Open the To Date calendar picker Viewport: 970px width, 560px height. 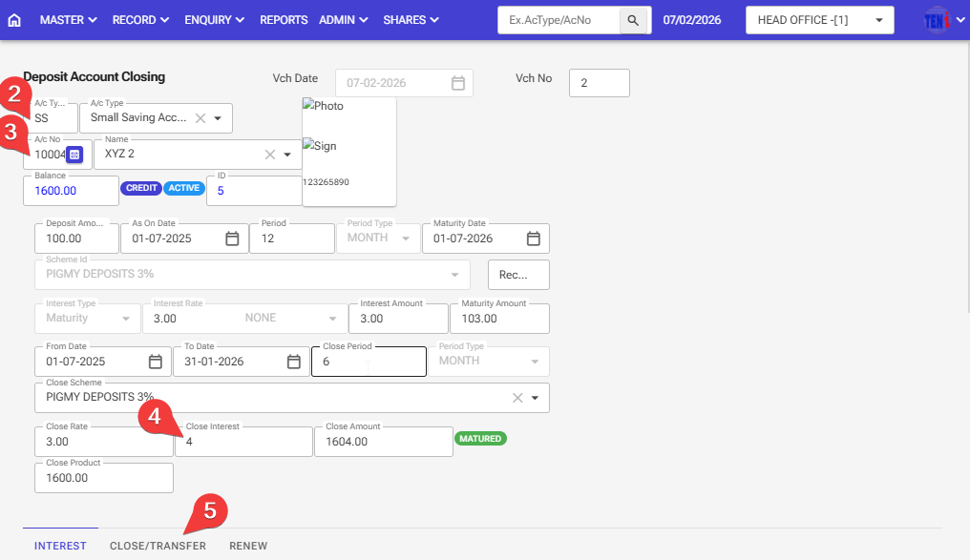[294, 362]
